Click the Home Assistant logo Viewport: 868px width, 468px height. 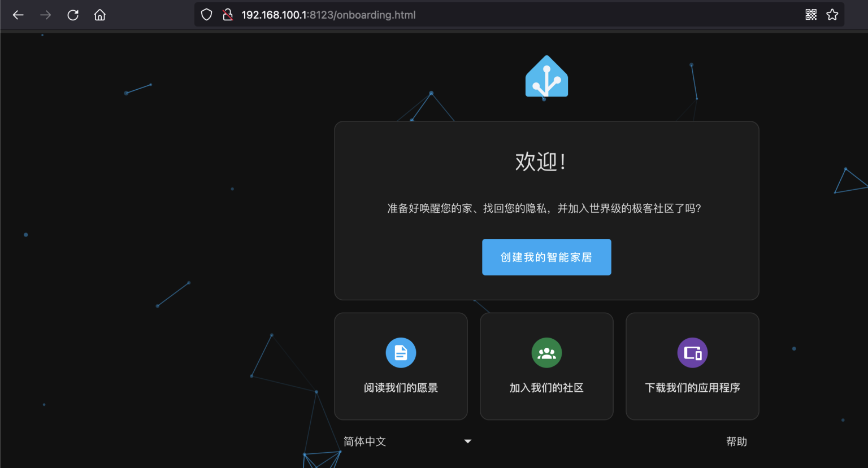(x=546, y=77)
